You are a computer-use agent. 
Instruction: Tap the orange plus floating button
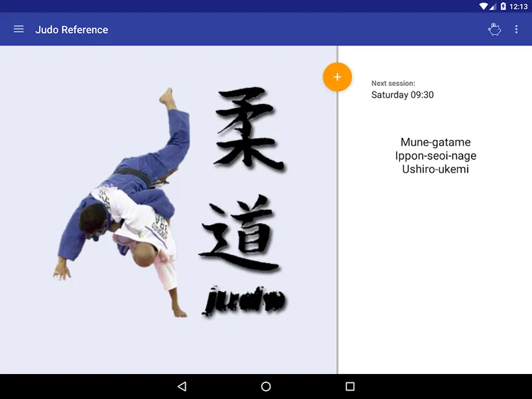[337, 77]
